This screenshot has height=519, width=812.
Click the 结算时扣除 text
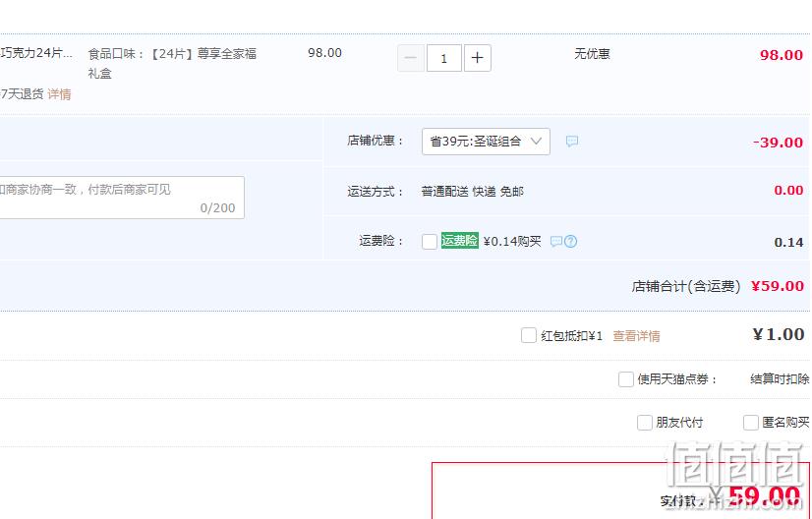point(780,379)
